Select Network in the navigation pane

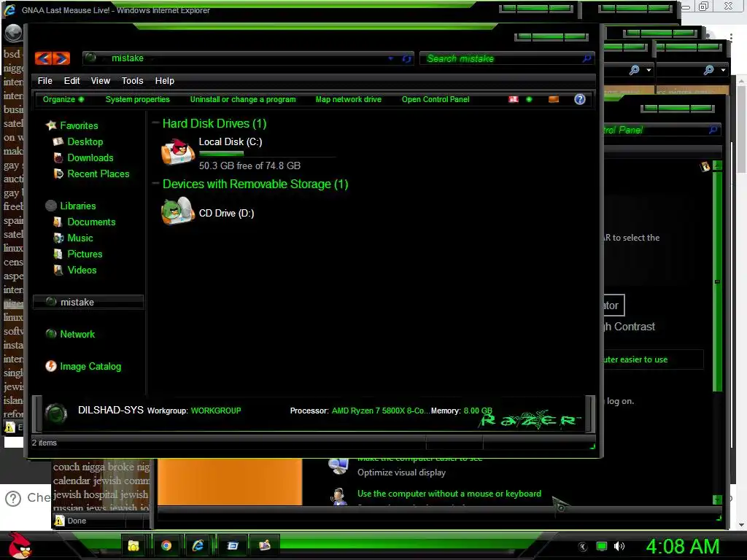(77, 334)
